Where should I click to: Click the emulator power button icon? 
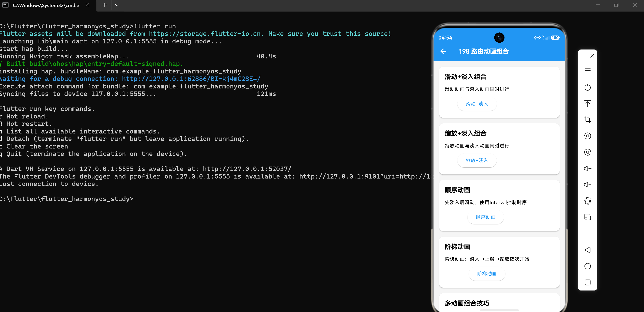[587, 87]
